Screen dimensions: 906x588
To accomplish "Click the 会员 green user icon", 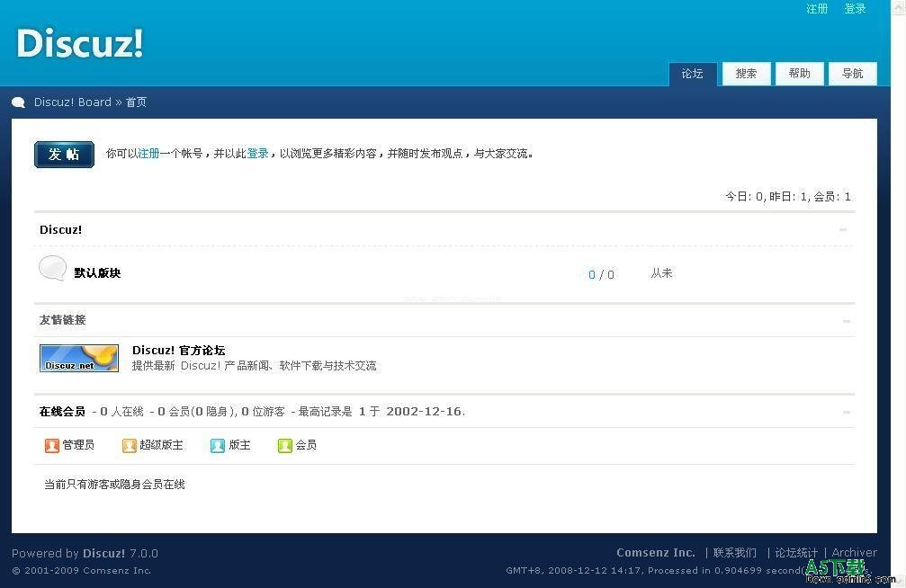I will coord(284,445).
